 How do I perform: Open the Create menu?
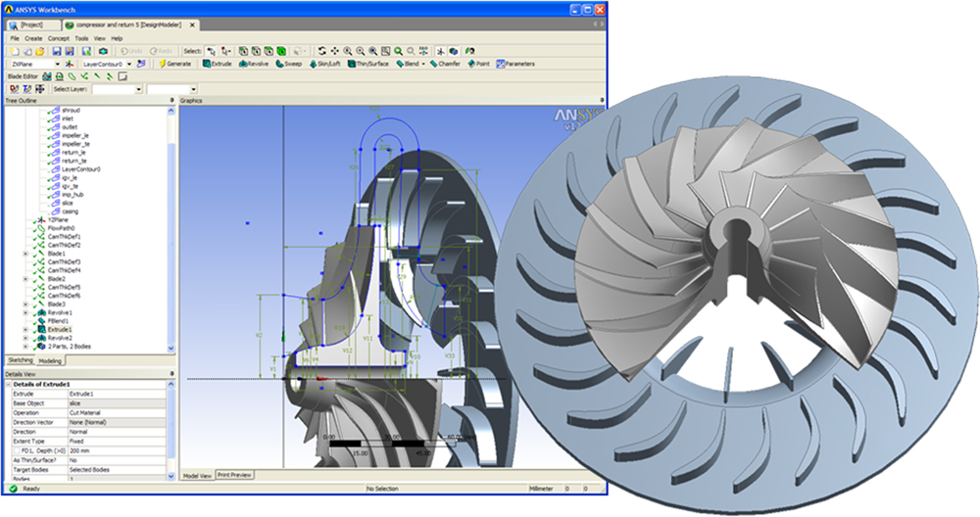coord(33,38)
